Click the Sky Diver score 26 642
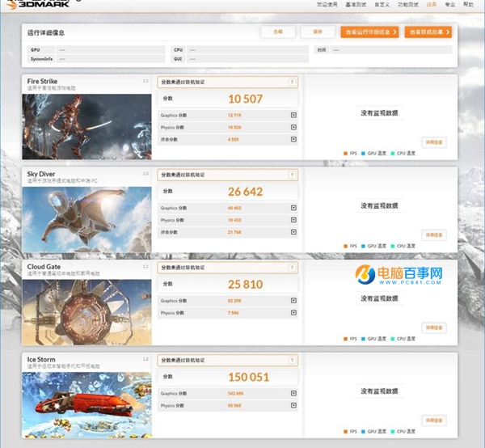The width and height of the screenshot is (485, 448). [x=245, y=192]
